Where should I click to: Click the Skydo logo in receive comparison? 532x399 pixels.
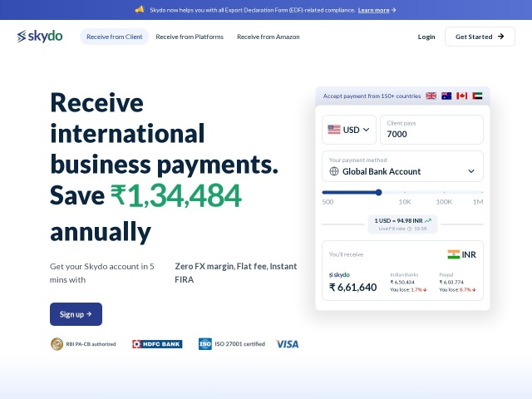[x=339, y=275]
